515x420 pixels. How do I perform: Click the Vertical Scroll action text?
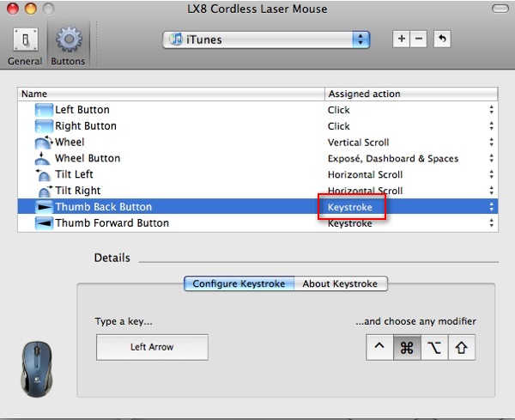pos(358,143)
